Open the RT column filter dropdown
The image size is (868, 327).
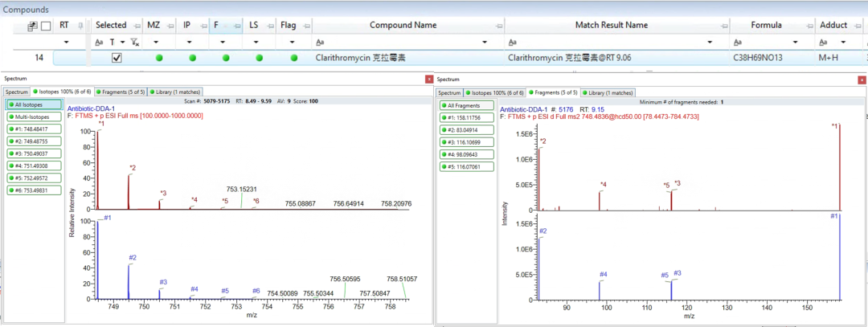[x=66, y=42]
